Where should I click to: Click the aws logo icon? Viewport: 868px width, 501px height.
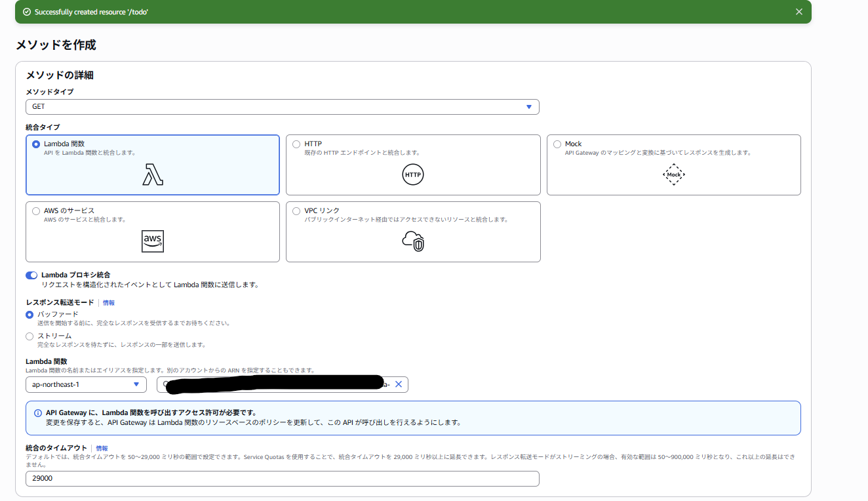[153, 241]
